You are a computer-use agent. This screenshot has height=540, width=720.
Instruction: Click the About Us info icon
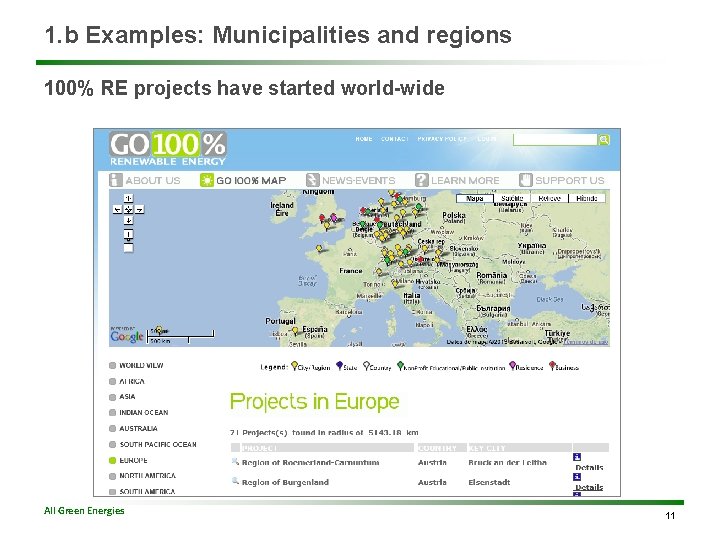click(116, 180)
